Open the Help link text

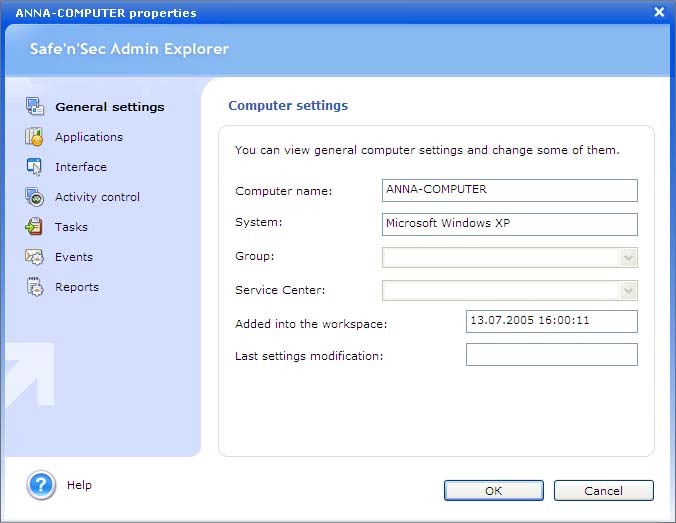[79, 485]
